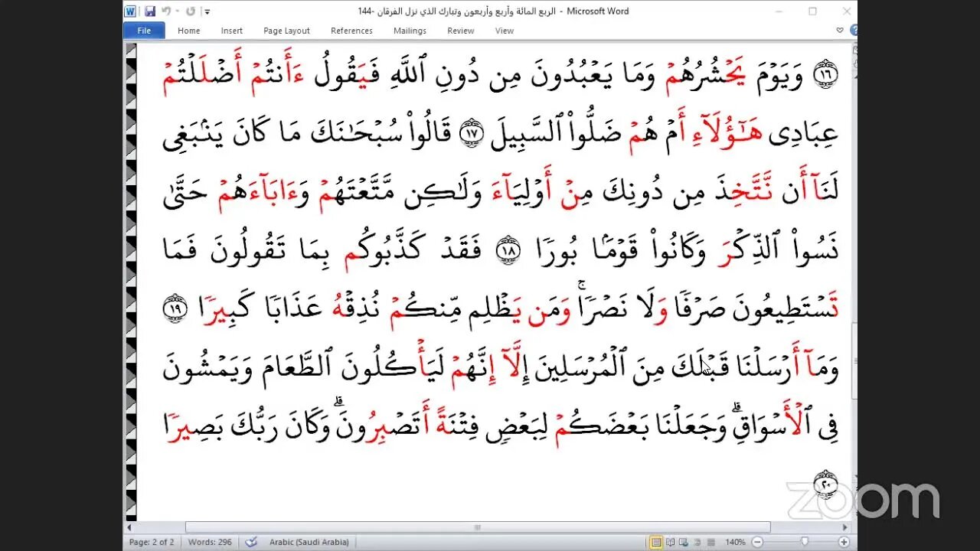Open the Undo history dropdown arrow
The image size is (980, 551).
tap(176, 11)
